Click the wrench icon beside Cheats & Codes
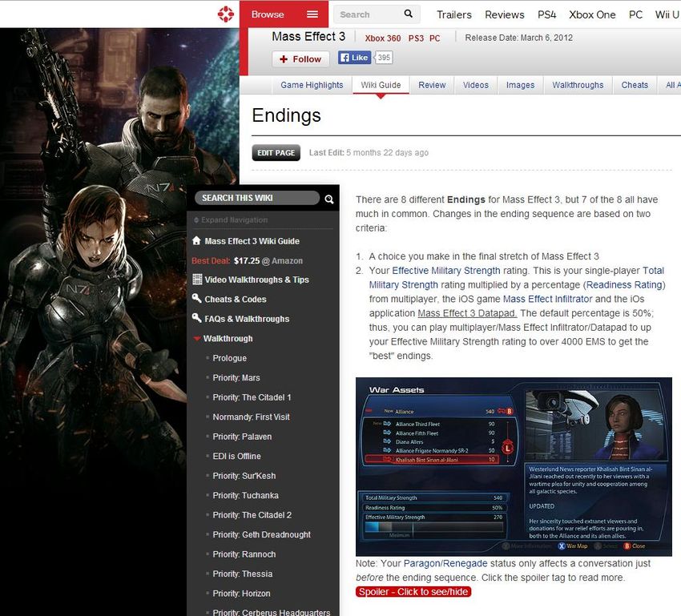This screenshot has height=616, width=681. click(197, 298)
